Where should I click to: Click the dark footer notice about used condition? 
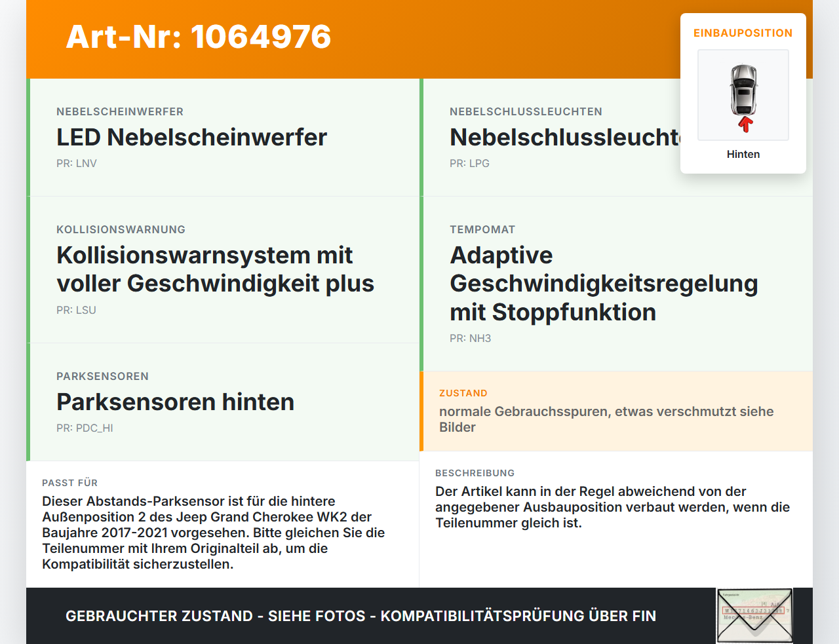click(361, 616)
